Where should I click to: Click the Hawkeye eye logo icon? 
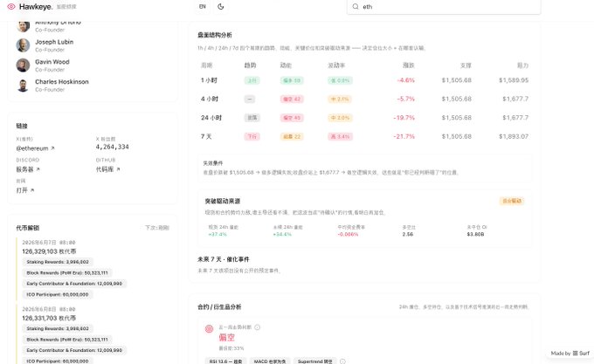[x=11, y=6]
